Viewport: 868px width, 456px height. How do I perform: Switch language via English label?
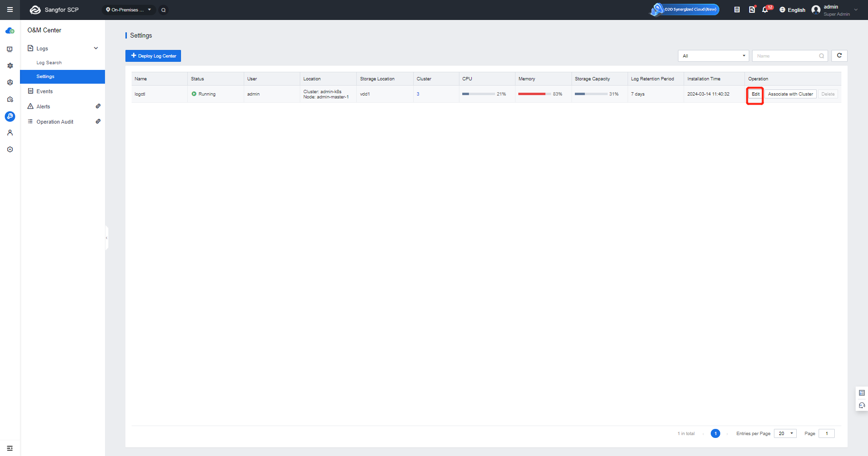[797, 10]
